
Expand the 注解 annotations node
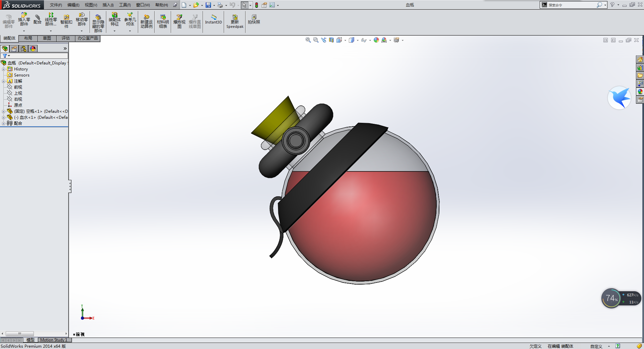[x=3, y=81]
